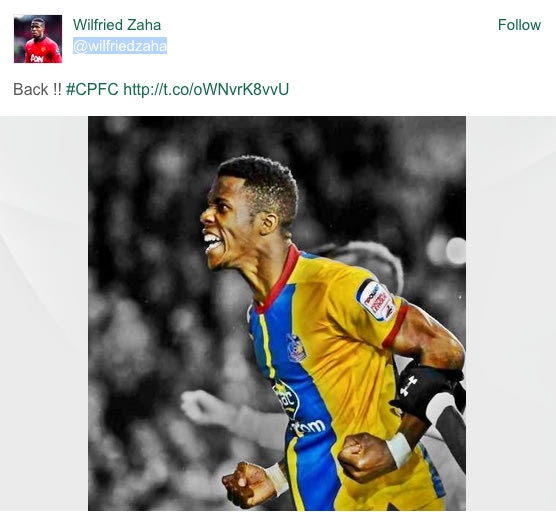Click the grey margin right of photo
556x512 pixels.
point(511,313)
